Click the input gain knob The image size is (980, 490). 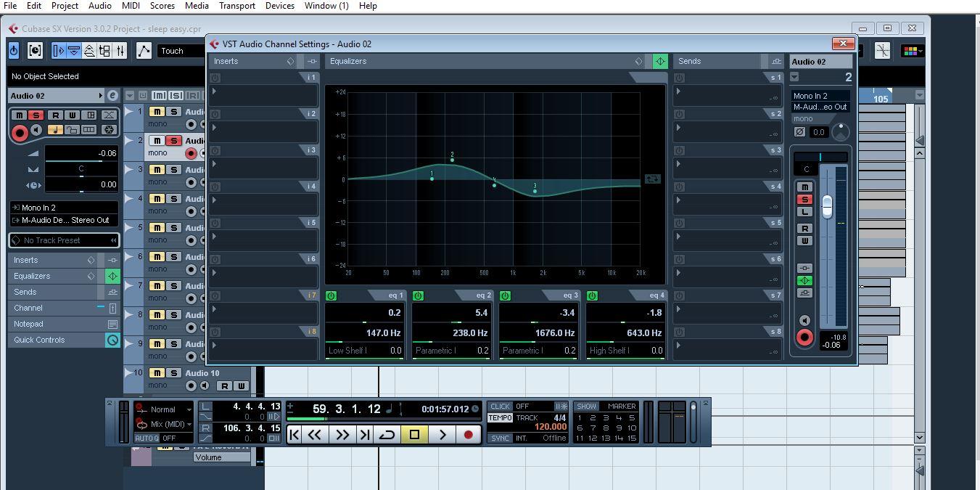[x=840, y=132]
